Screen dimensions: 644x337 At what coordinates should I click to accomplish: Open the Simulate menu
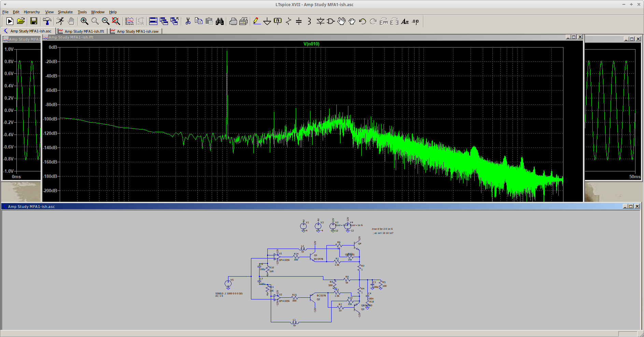(65, 12)
